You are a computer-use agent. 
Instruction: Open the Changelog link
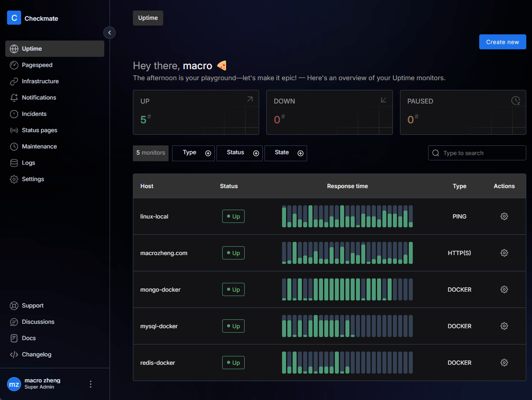[x=37, y=355]
